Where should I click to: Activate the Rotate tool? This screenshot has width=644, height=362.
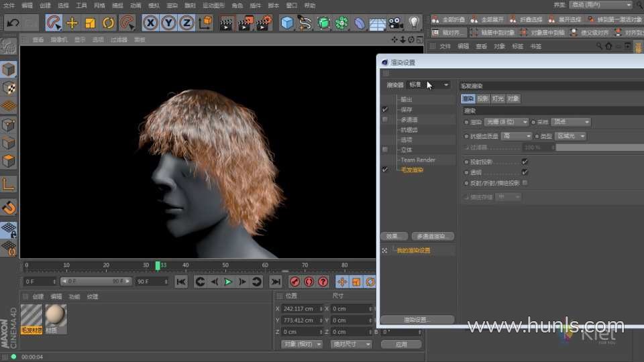[109, 23]
